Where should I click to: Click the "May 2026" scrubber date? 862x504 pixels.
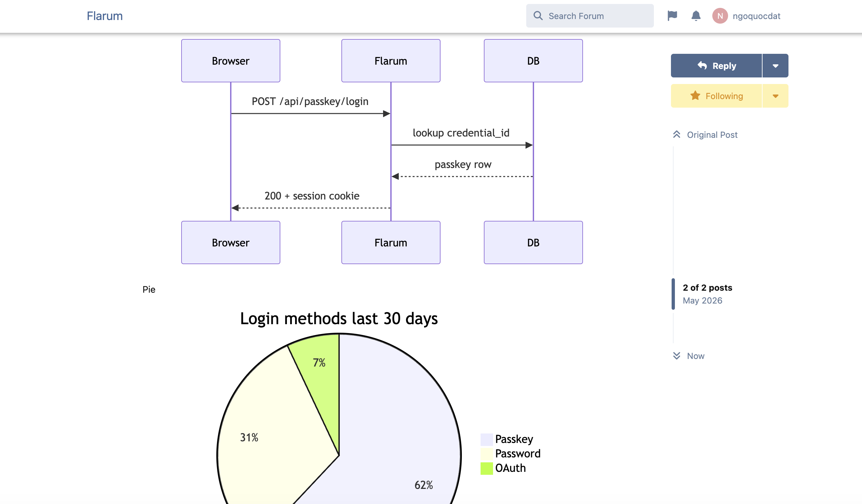(702, 301)
